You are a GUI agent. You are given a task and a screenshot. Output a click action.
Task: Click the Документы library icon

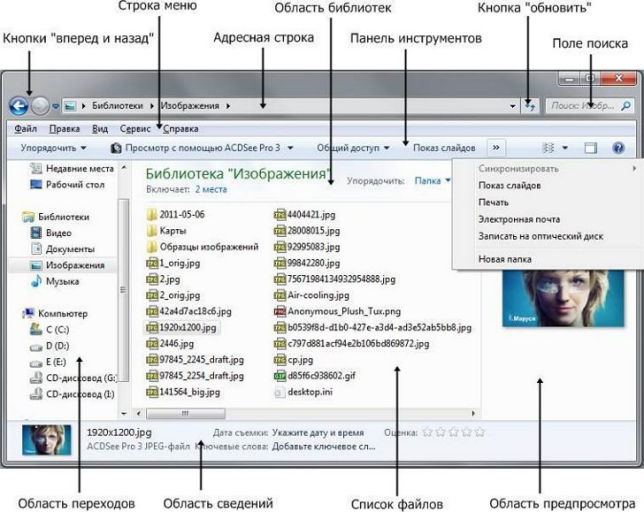[36, 249]
